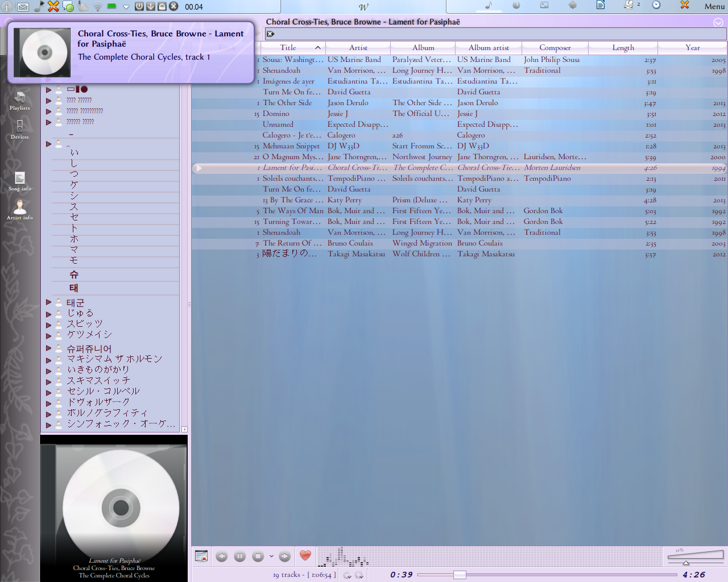
Task: Click the round X icon in panel
Action: click(x=173, y=6)
